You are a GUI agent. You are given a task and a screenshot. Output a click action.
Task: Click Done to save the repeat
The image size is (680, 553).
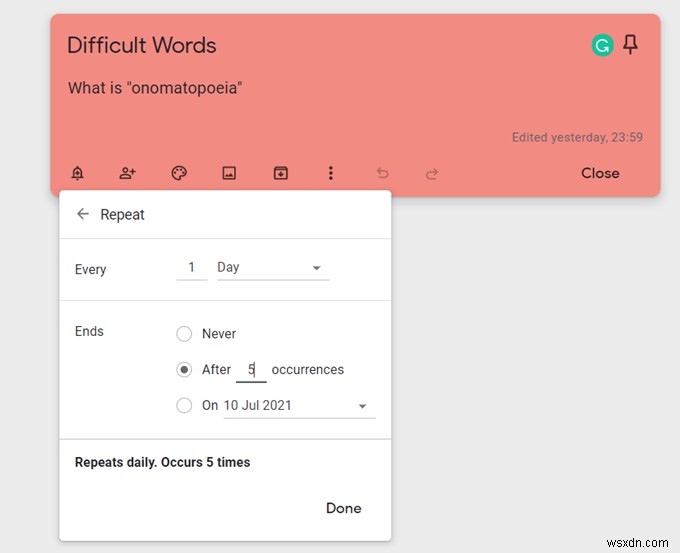pos(343,508)
